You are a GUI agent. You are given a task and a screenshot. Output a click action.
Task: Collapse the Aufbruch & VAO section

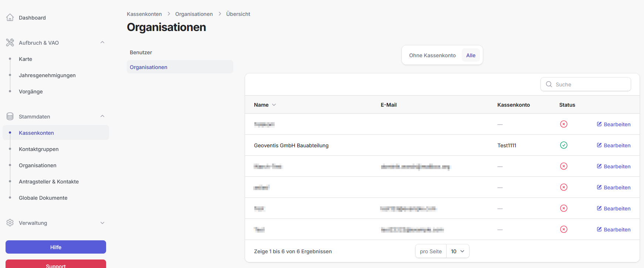[x=102, y=42]
